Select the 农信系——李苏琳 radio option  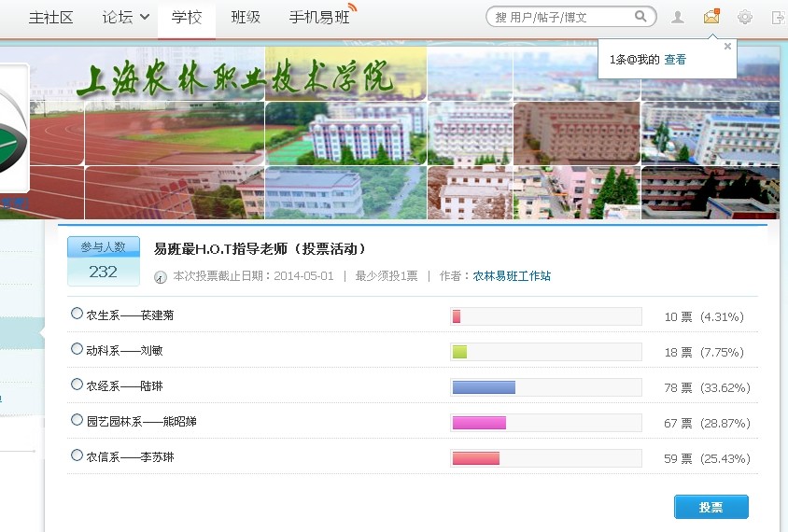point(77,455)
